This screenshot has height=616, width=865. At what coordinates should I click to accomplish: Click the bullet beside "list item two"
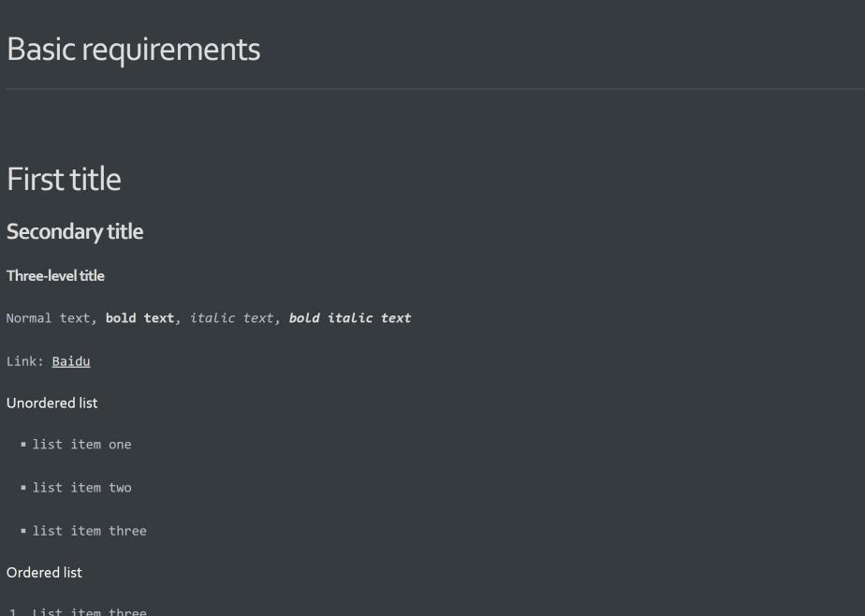[22, 488]
